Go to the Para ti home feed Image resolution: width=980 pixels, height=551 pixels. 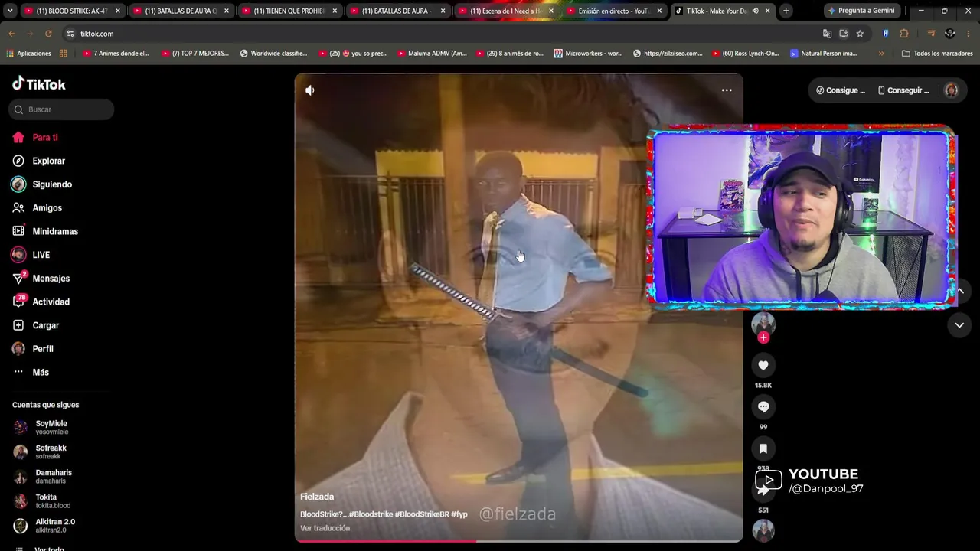point(35,138)
